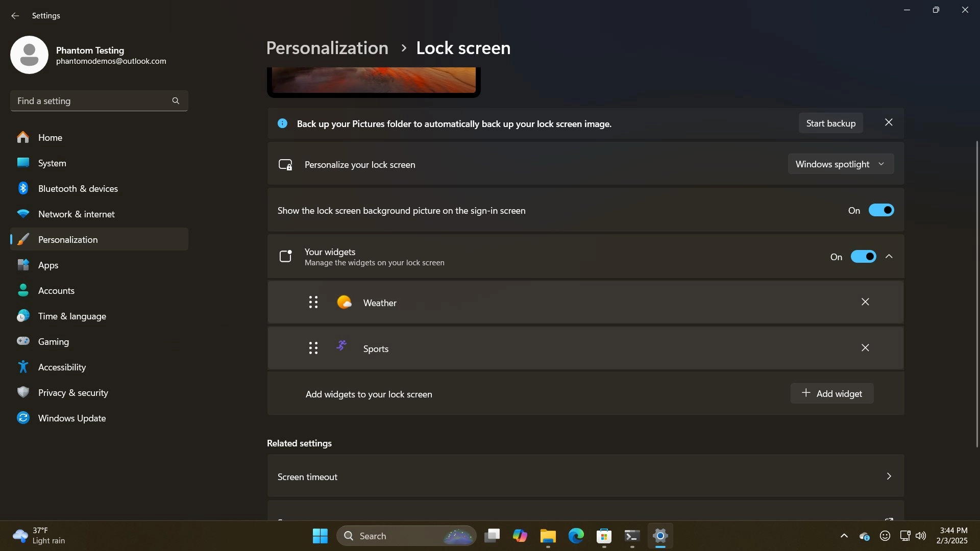Remove the Sports widget with its X
The width and height of the screenshot is (980, 551).
click(865, 348)
